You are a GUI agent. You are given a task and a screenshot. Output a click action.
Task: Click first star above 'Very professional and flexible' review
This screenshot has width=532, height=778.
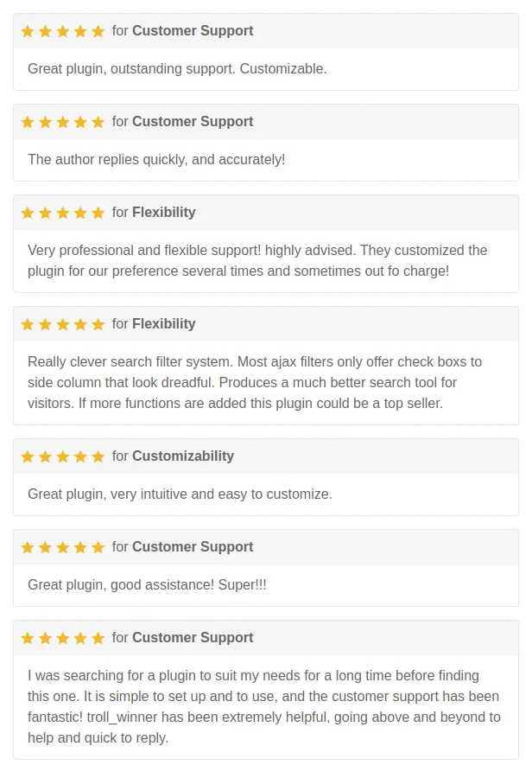click(28, 213)
